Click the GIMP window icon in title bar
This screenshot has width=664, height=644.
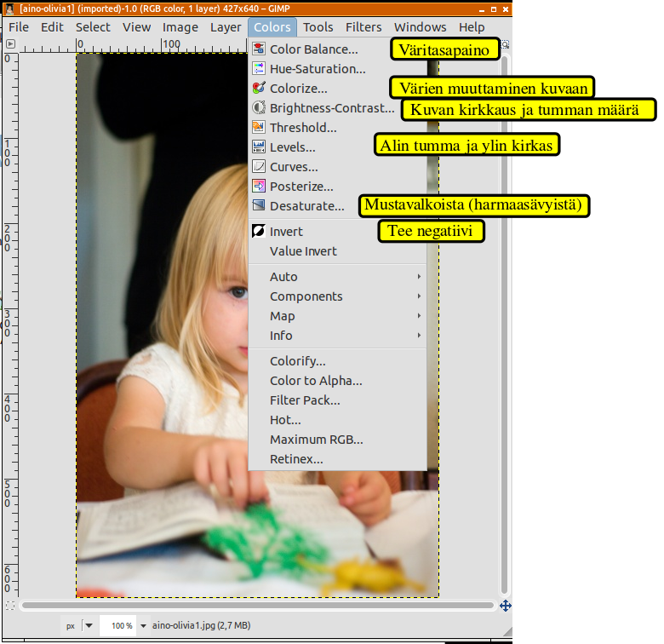(9, 9)
